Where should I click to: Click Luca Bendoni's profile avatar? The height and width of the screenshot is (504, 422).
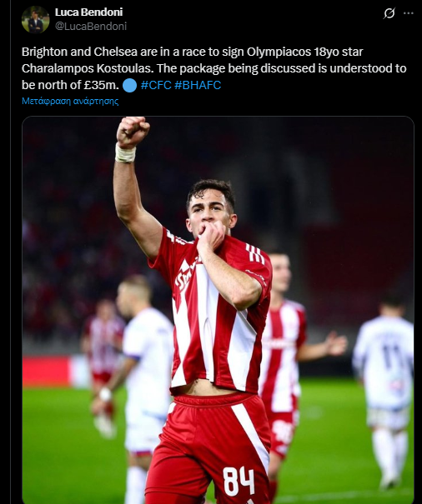(35, 20)
